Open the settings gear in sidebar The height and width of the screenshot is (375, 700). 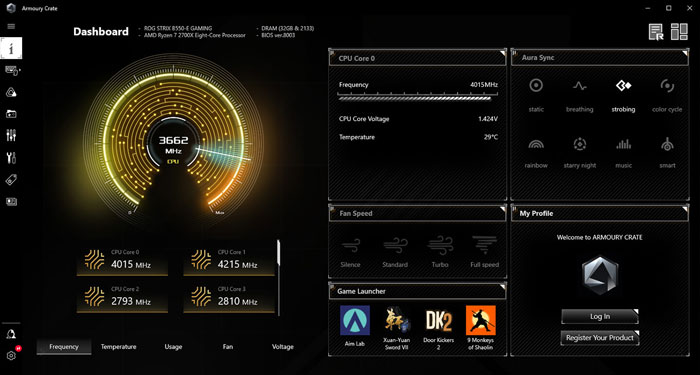click(11, 355)
